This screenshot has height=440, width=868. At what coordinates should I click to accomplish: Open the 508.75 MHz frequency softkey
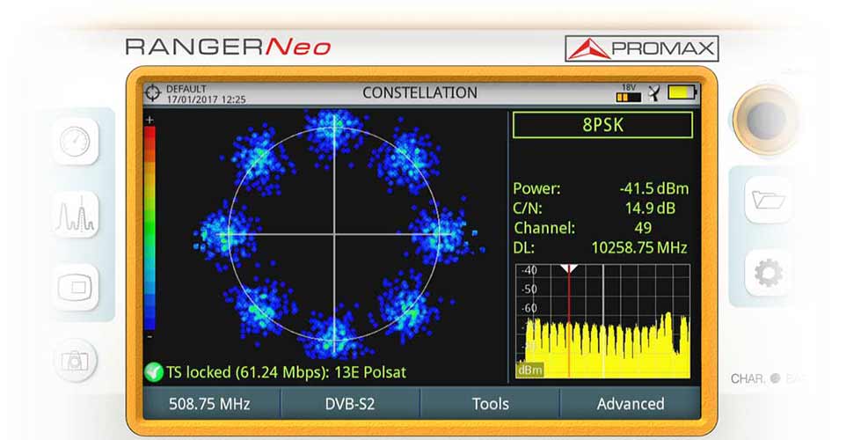click(x=209, y=404)
